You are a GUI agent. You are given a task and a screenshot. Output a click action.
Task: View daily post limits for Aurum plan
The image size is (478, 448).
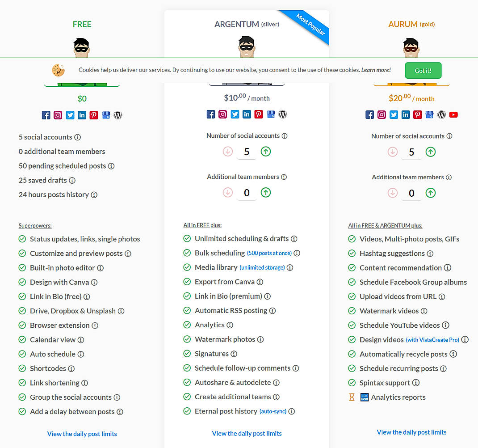[411, 432]
